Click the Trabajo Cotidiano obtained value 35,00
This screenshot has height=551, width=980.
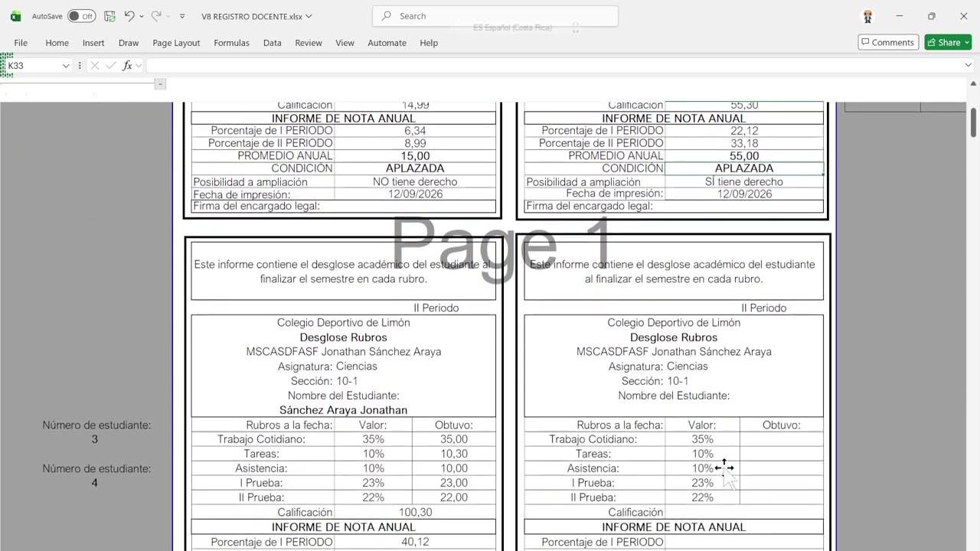[x=453, y=439]
